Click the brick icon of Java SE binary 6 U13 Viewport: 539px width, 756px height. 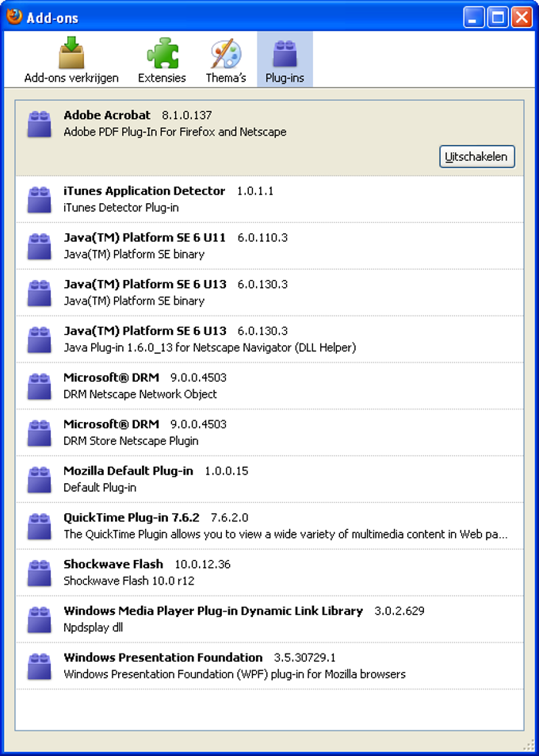click(40, 294)
